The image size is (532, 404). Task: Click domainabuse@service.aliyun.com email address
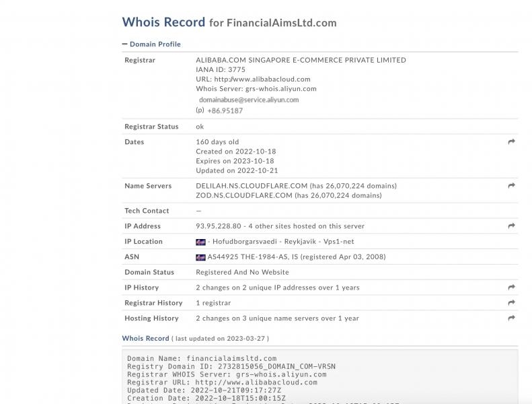coord(249,100)
